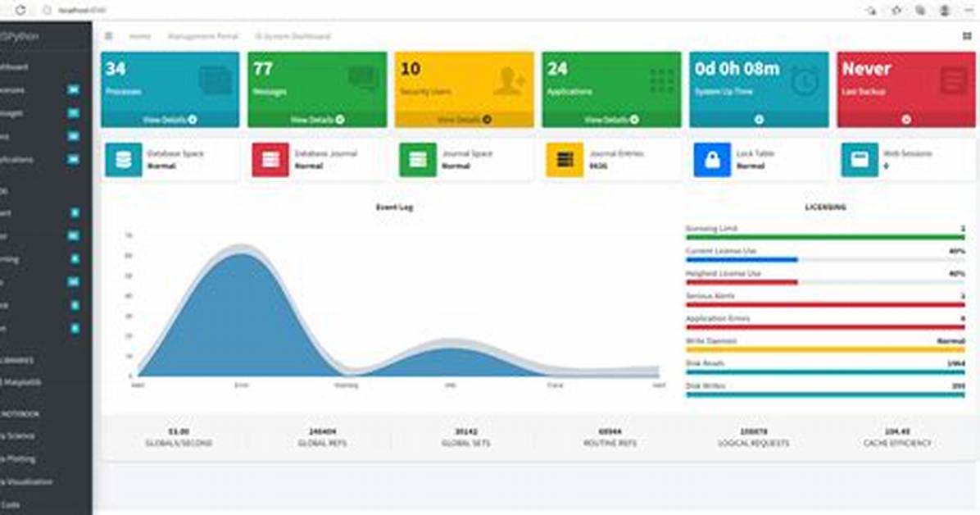Screen dimensions: 980x515
Task: Open Data Plotting sidebar item
Action: (17, 458)
